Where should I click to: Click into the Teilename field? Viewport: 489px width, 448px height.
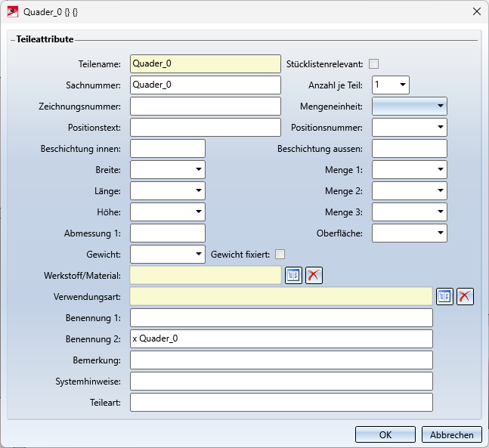point(205,64)
